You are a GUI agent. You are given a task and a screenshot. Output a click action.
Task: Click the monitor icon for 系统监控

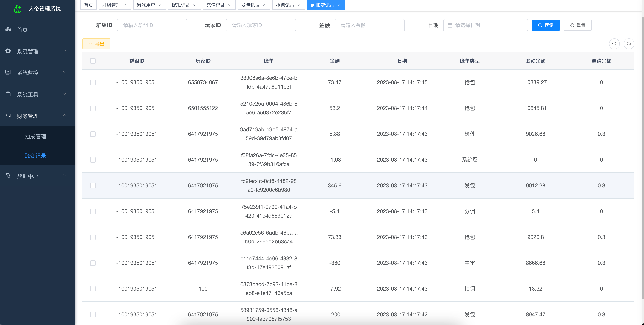click(8, 73)
